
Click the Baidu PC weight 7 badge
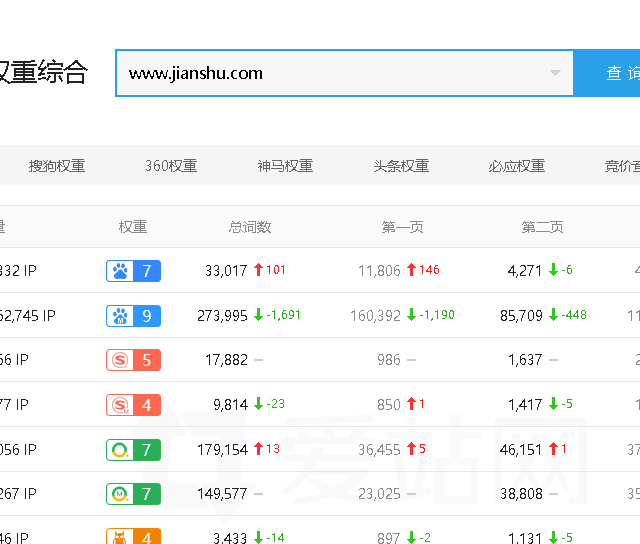133,271
